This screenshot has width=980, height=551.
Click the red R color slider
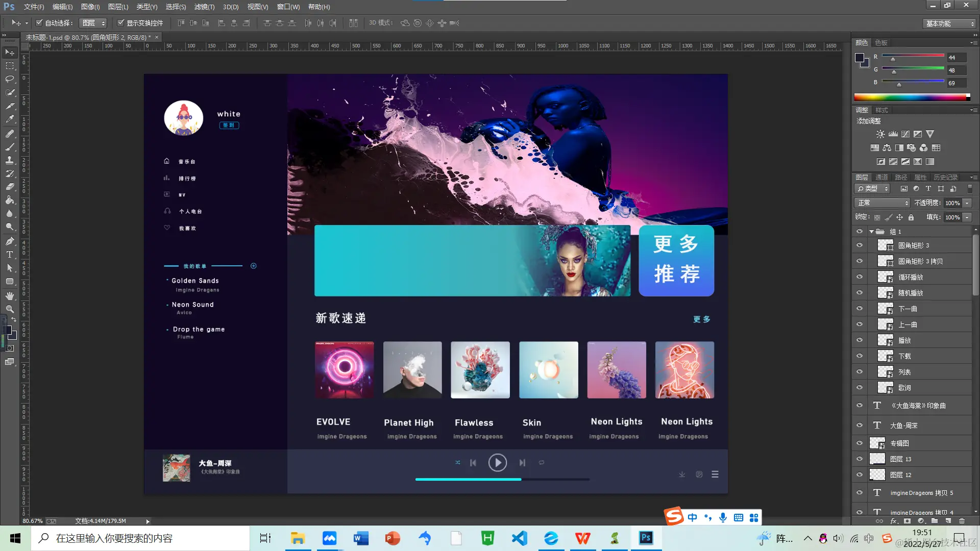[x=913, y=56]
